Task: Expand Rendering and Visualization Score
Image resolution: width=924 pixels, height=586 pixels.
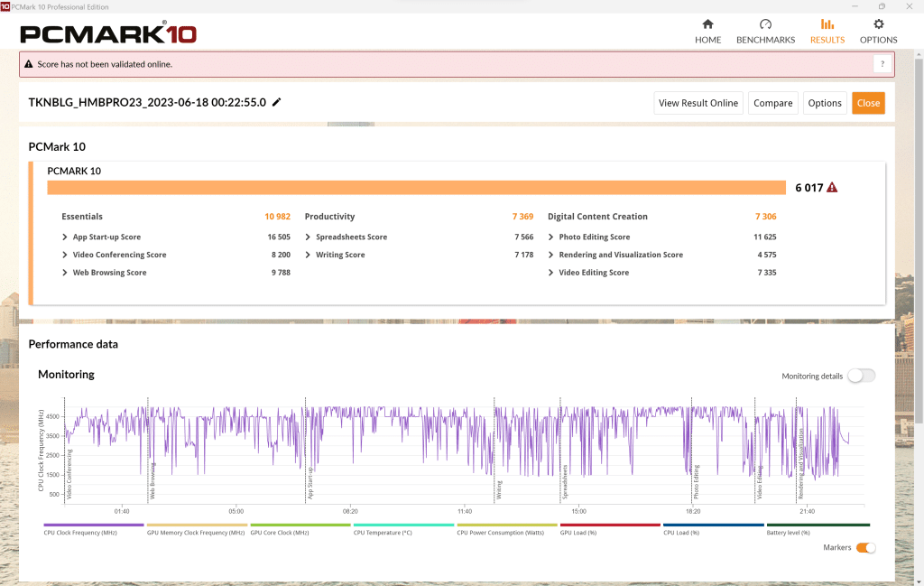Action: point(551,255)
